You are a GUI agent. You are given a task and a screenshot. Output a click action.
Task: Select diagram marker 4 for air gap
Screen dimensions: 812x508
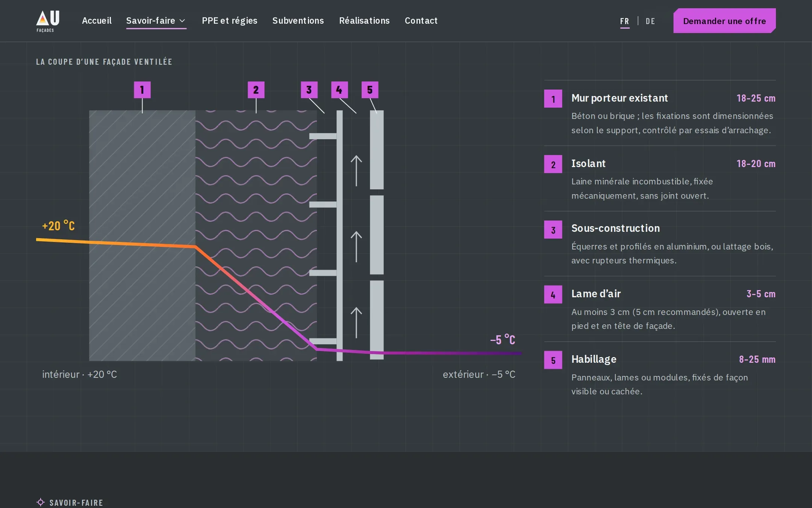point(339,90)
